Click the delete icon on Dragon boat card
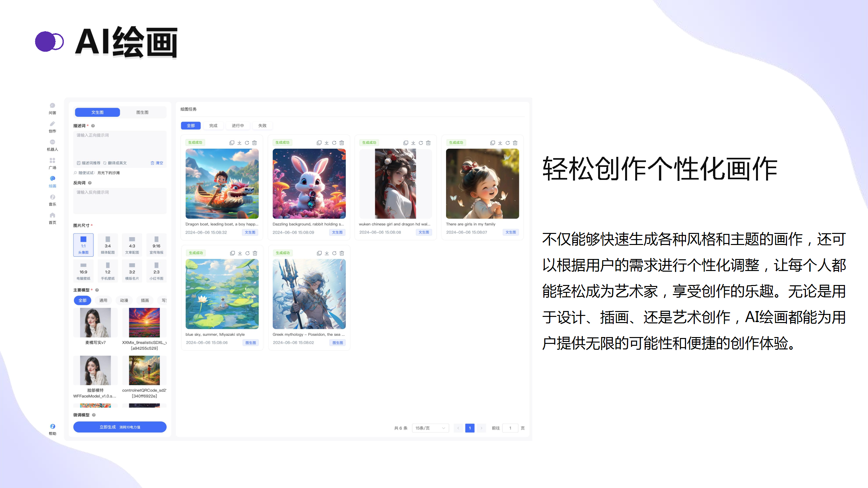 [254, 143]
